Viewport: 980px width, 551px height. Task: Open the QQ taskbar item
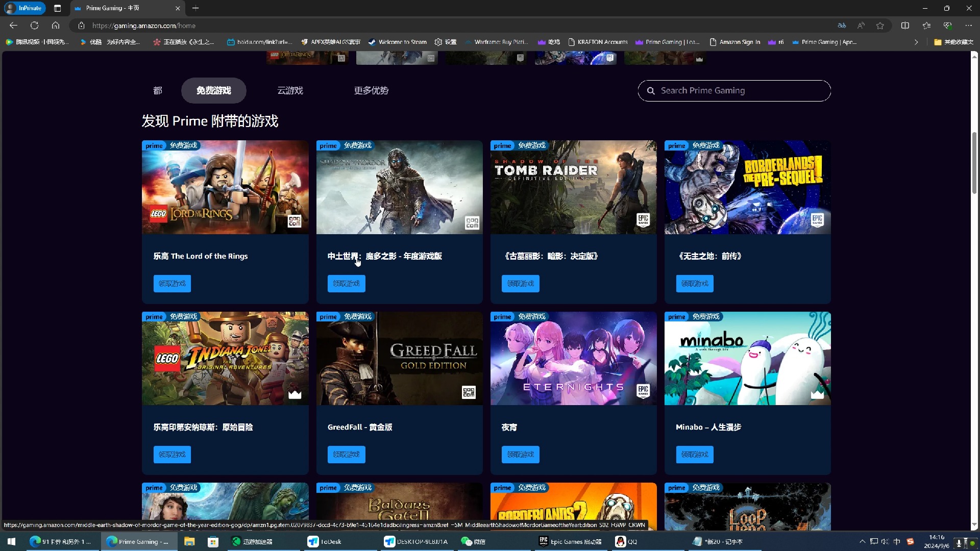[626, 541]
